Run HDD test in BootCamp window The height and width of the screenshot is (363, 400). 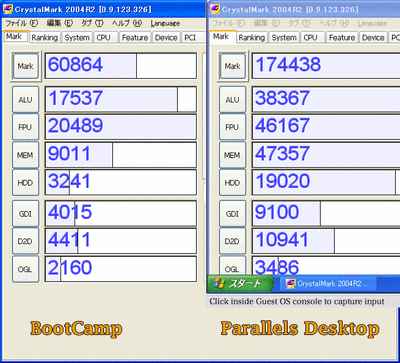point(26,182)
